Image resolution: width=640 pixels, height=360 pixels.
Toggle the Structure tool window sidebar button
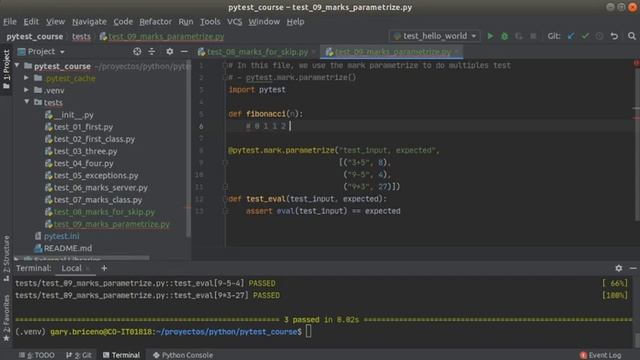pos(6,258)
